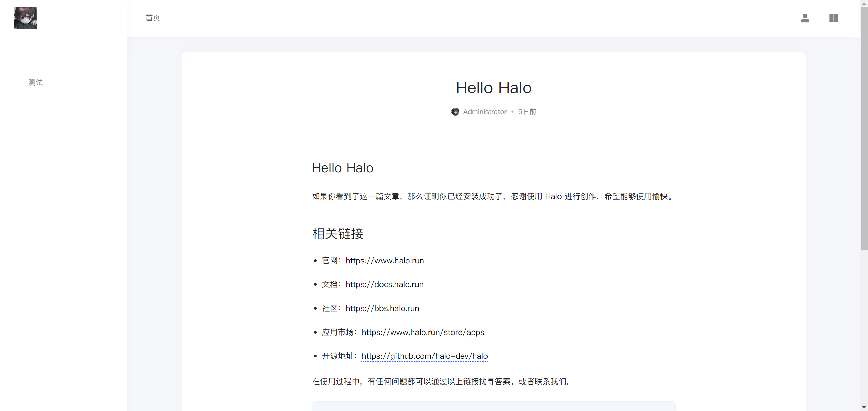Click the scrollbar up arrow
868x411 pixels.
pyautogui.click(x=864, y=3)
